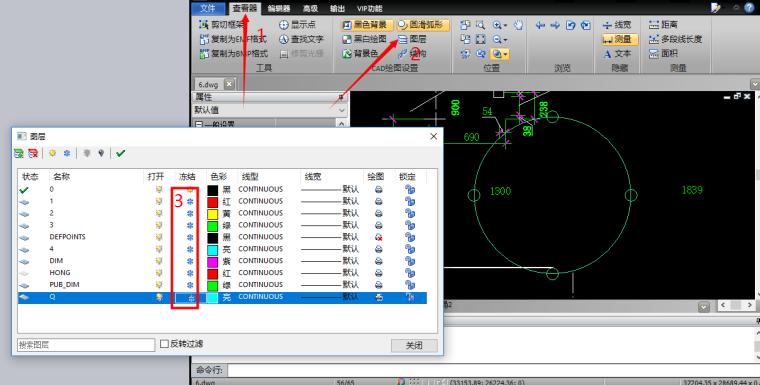The image size is (760, 385).
Task: Open the zoom-out dropdown arrow
Action: [x=506, y=40]
